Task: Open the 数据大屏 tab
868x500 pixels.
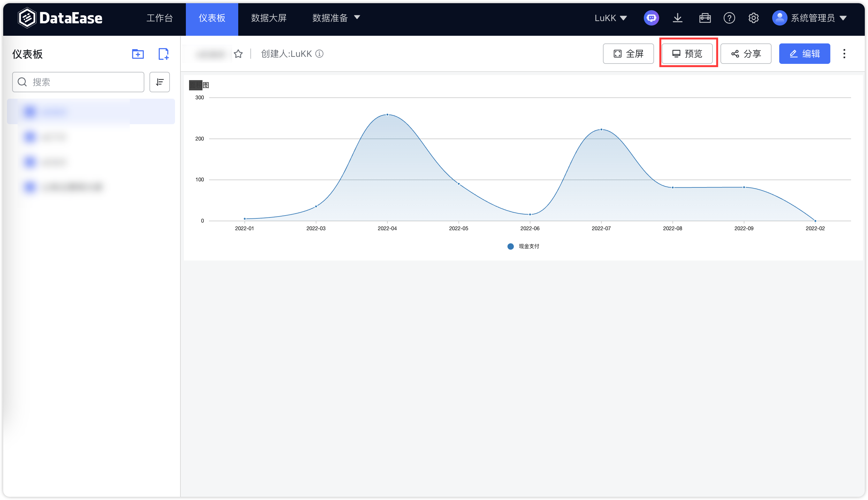Action: pos(269,18)
